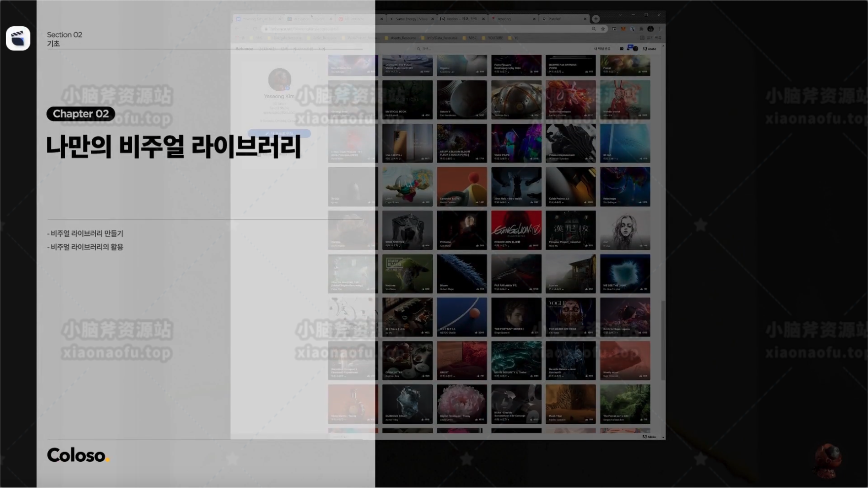Image resolution: width=868 pixels, height=488 pixels.
Task: Click the address bar zoom magnifier icon
Action: click(x=594, y=29)
